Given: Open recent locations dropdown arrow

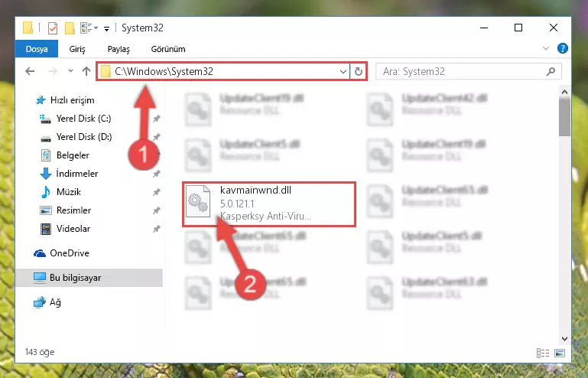Looking at the screenshot, I should click(x=70, y=71).
